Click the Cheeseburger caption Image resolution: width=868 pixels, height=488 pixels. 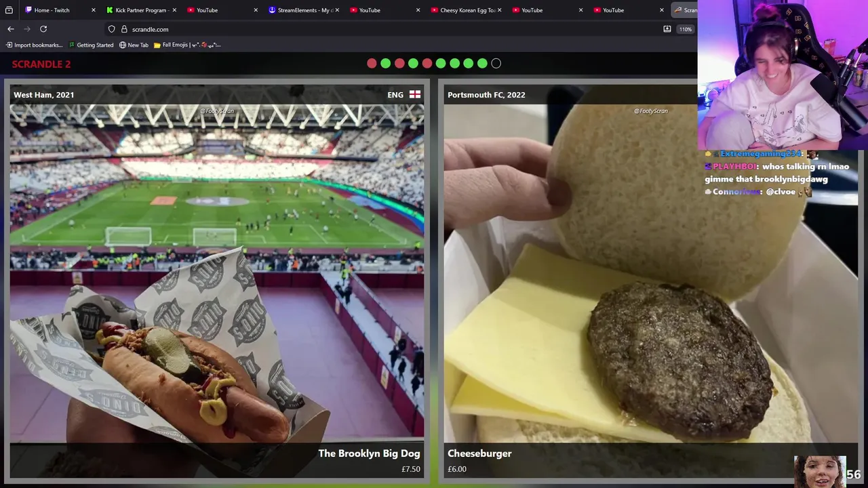[479, 453]
